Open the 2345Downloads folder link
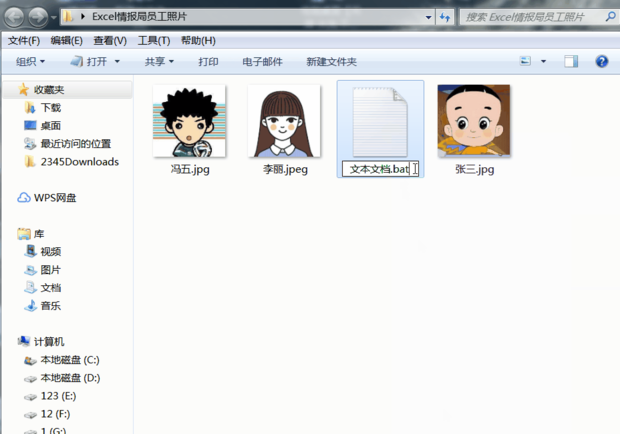This screenshot has width=620, height=434. coord(79,162)
